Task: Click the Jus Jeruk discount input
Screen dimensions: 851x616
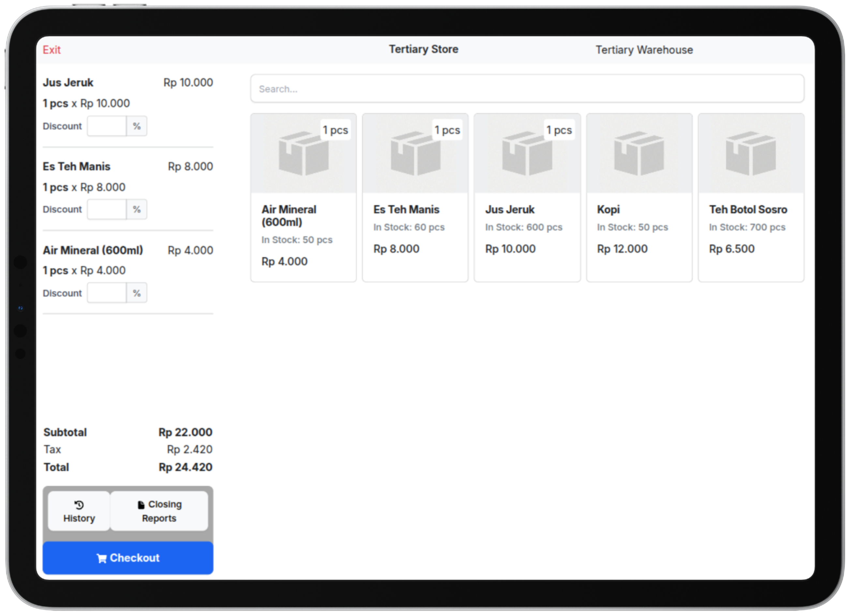Action: tap(107, 126)
